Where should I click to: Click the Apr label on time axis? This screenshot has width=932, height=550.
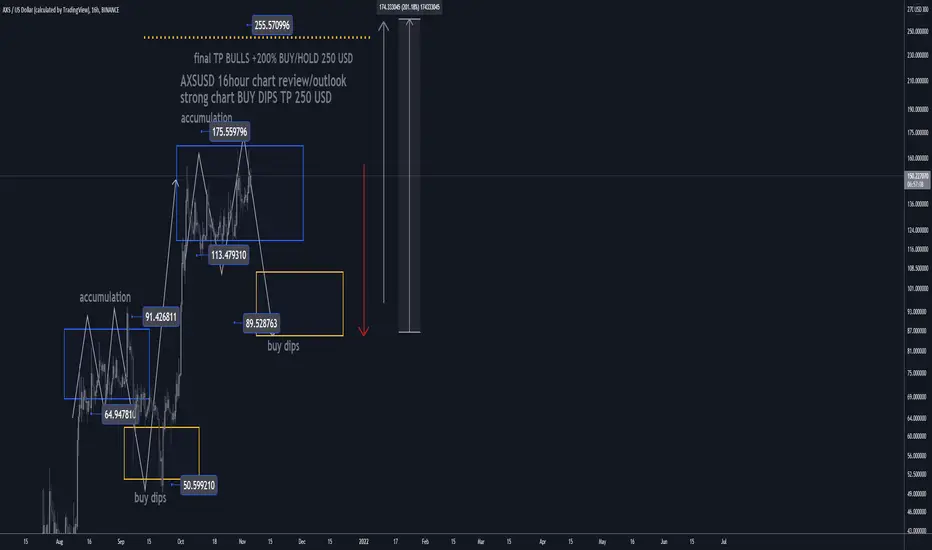click(542, 542)
